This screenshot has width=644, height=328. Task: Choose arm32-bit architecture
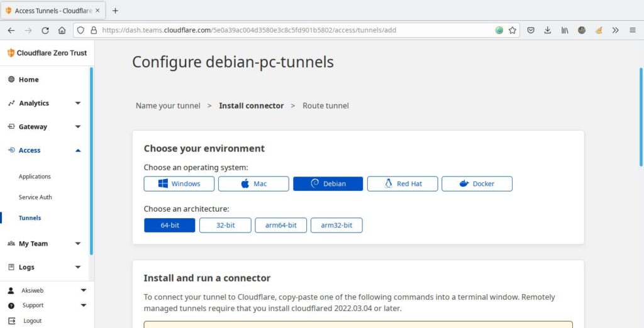point(336,226)
